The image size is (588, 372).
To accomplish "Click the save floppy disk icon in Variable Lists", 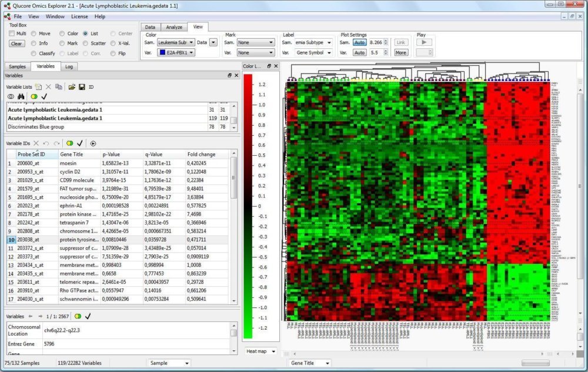I will click(x=82, y=86).
